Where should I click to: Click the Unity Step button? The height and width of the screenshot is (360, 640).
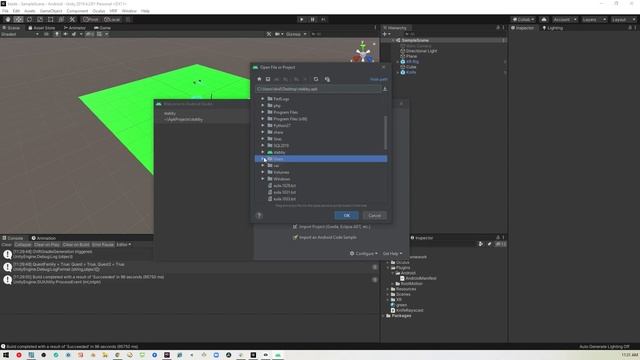click(x=323, y=20)
